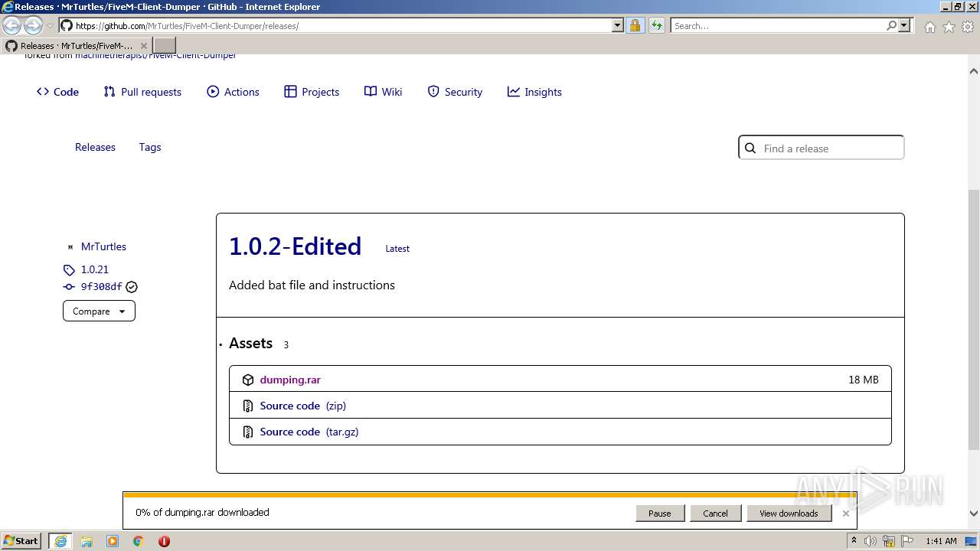Click the search magnifier icon in IE search box

point(891,25)
